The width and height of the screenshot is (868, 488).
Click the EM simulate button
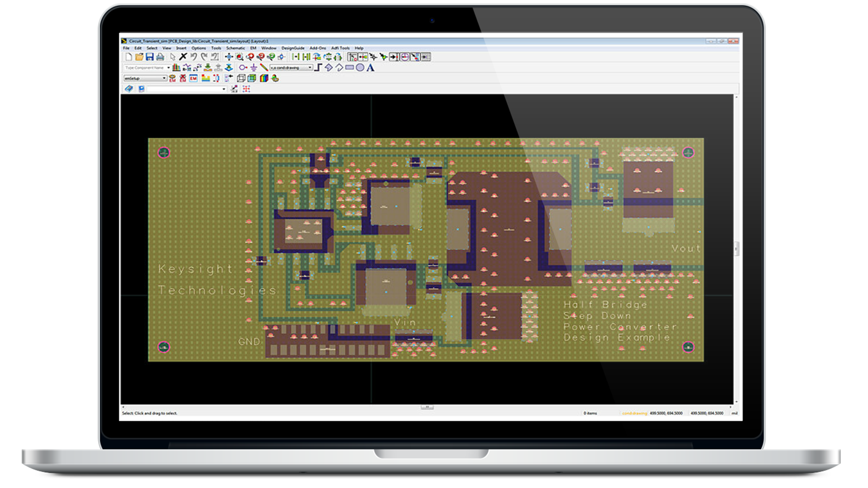193,79
